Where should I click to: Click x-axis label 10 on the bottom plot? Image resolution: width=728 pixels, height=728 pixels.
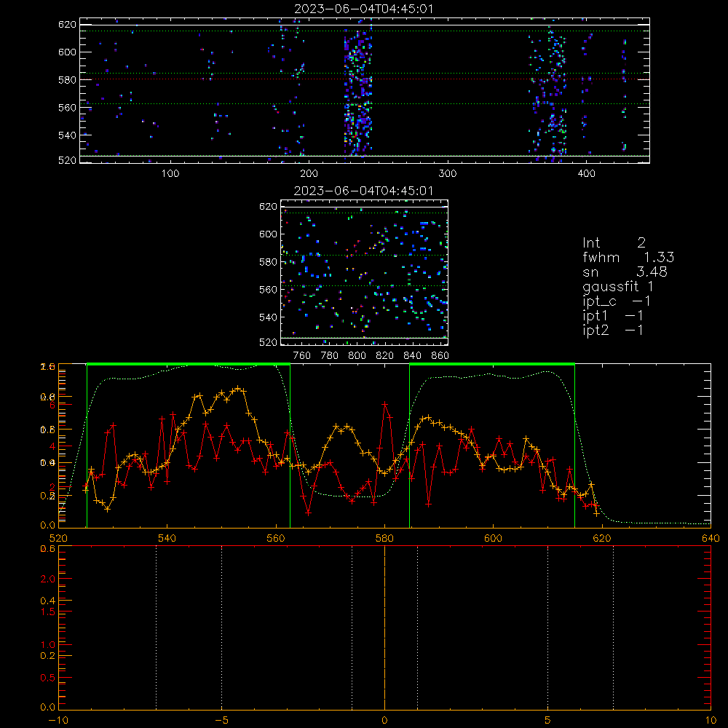tap(711, 720)
